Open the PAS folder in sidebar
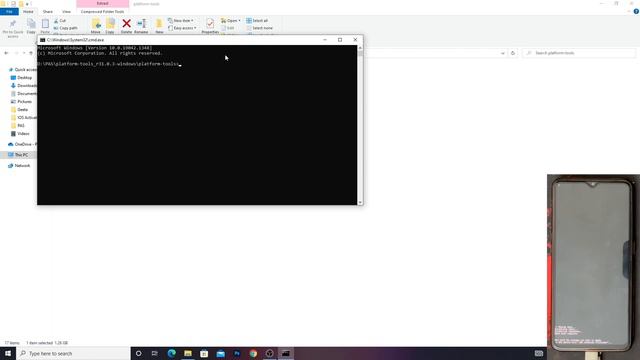640x360 pixels. [18, 126]
